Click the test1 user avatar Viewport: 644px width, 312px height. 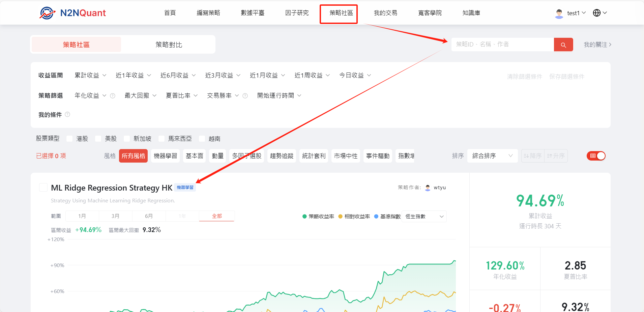click(559, 13)
